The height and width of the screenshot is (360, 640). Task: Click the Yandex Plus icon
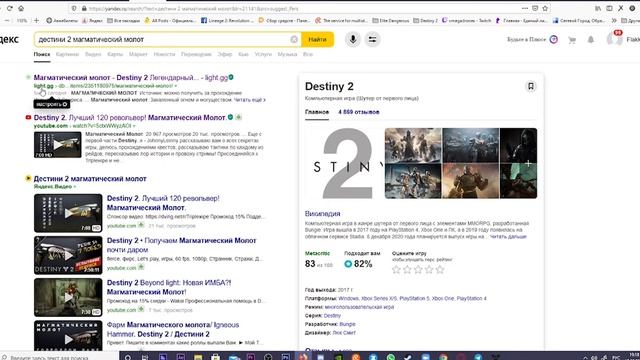coord(554,39)
